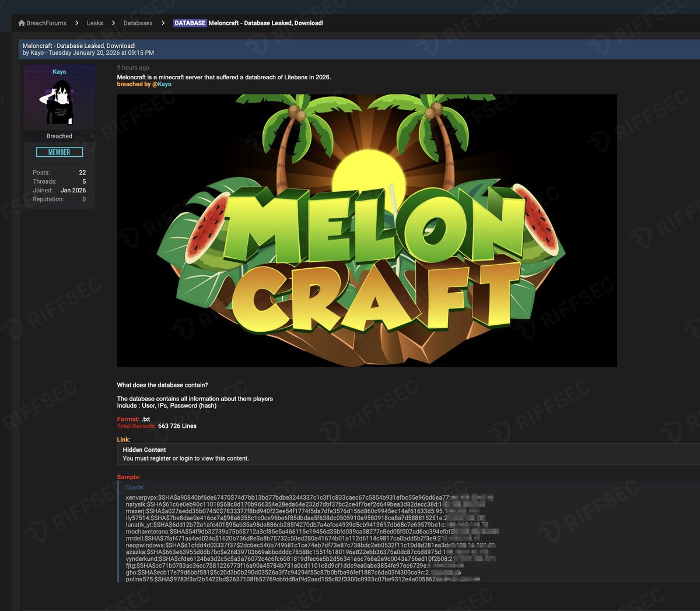700x611 pixels.
Task: Select the 'Breached' user title text
Action: pos(60,136)
